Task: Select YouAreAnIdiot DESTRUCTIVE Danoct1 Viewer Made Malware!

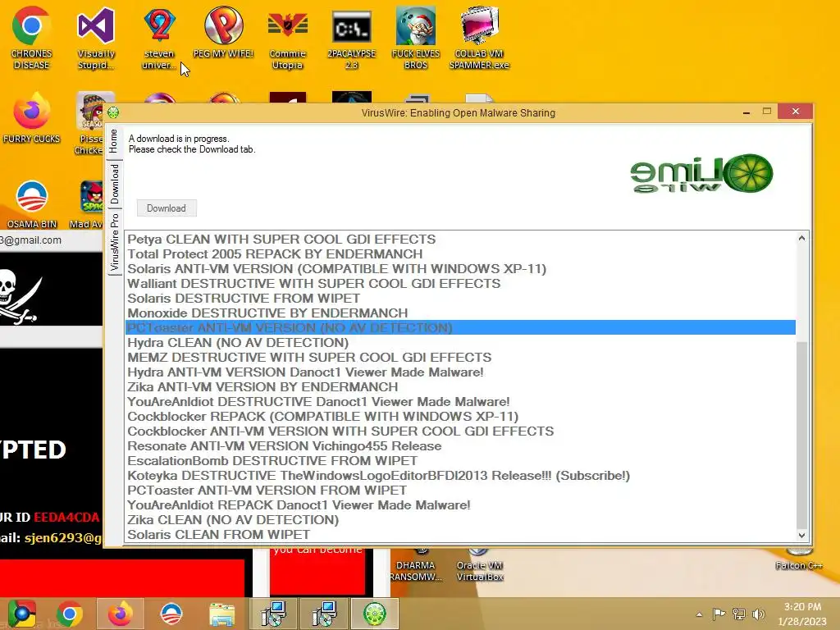Action: click(x=460, y=402)
